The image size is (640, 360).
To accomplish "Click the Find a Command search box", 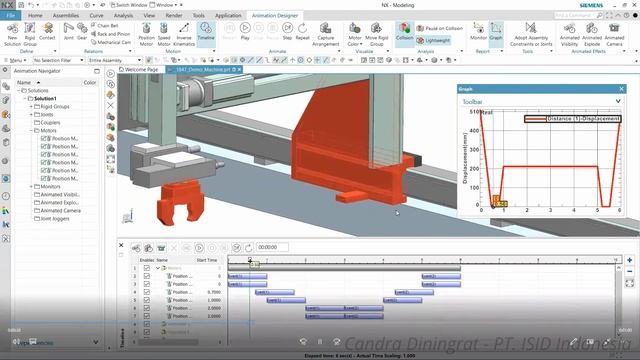I will point(578,16).
